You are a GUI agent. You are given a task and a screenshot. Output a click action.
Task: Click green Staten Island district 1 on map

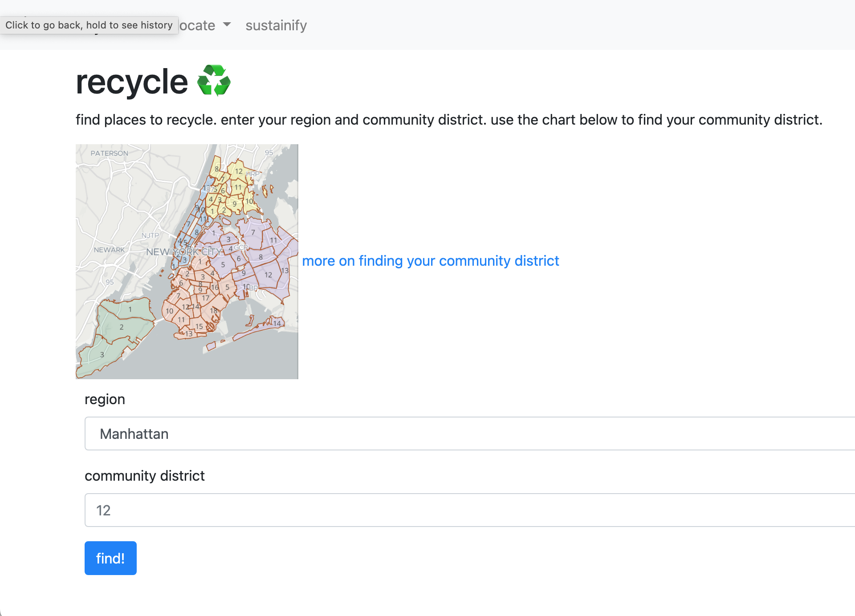130,309
